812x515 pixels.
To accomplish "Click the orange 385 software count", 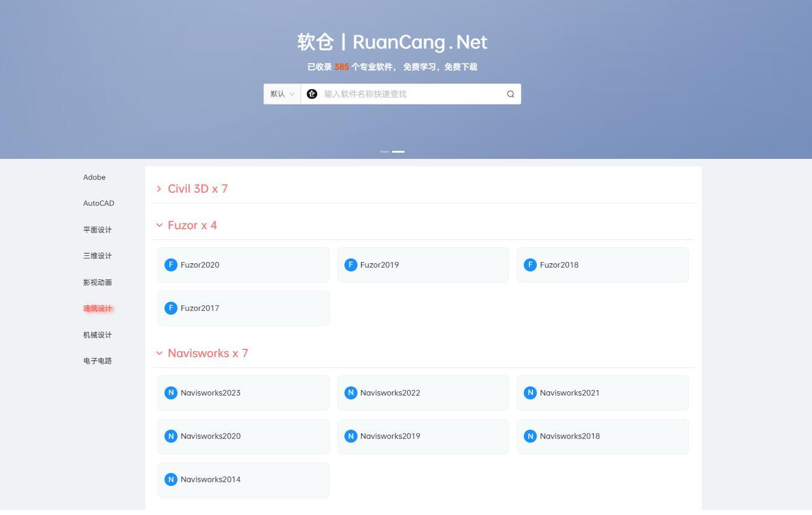I will click(x=341, y=67).
